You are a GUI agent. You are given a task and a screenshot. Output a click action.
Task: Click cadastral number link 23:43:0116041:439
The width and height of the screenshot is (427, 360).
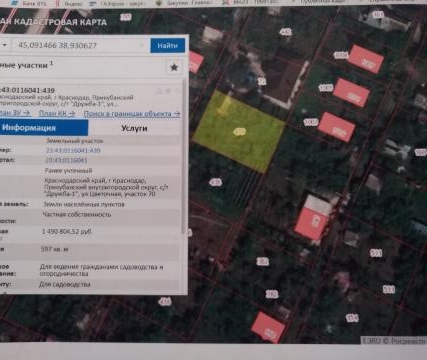pyautogui.click(x=73, y=150)
